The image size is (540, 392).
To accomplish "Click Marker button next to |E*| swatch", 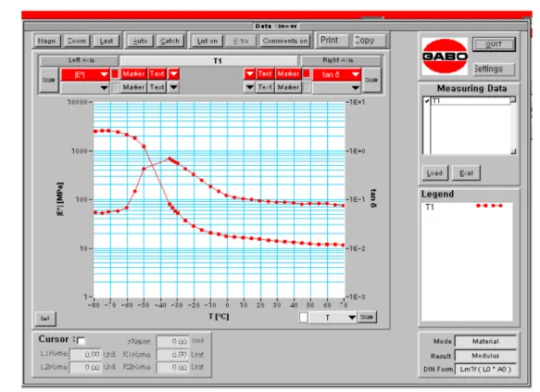I will click(x=133, y=74).
